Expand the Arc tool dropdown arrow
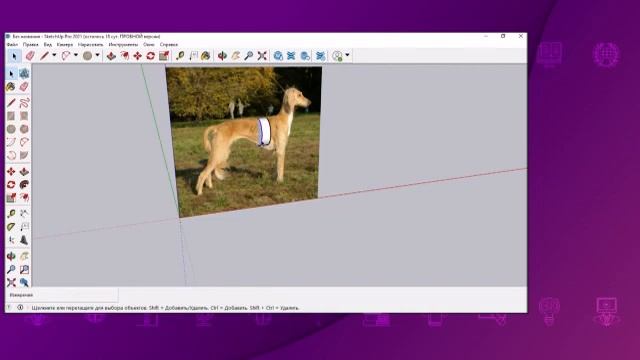 tap(76, 56)
